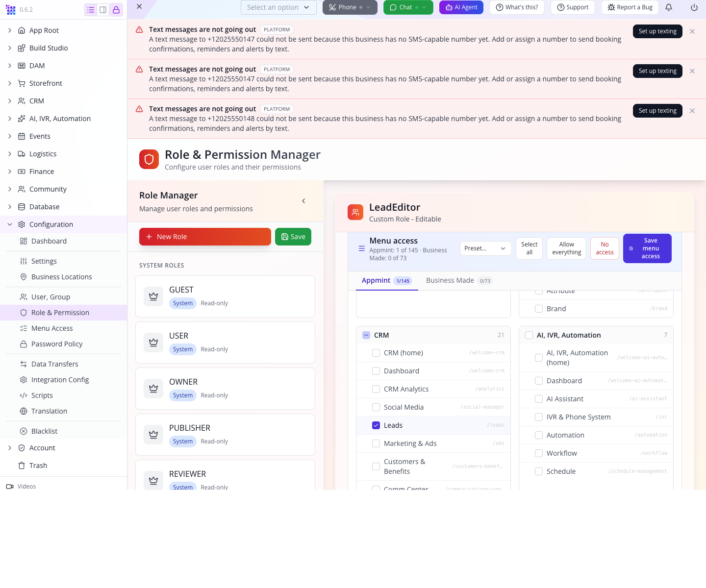Click the New Role button
Screen dimensions: 706x588
pos(205,237)
